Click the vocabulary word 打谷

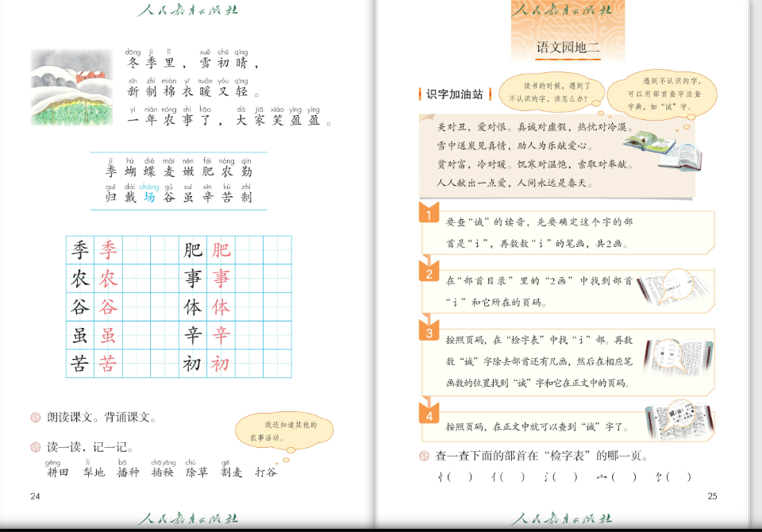point(266,472)
